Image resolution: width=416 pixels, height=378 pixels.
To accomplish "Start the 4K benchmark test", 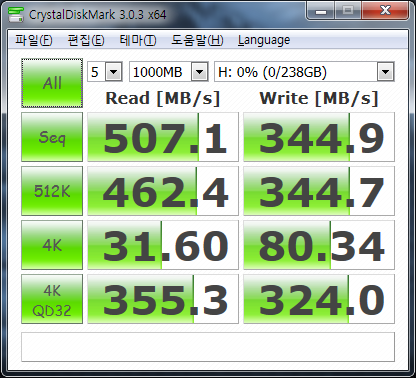I will (52, 245).
